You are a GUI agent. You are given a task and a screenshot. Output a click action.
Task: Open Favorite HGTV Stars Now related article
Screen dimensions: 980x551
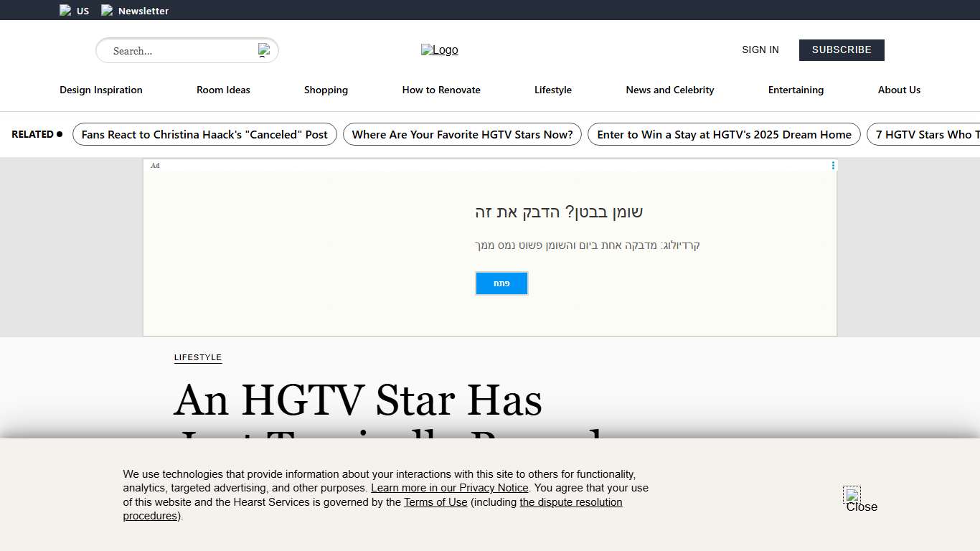(462, 135)
